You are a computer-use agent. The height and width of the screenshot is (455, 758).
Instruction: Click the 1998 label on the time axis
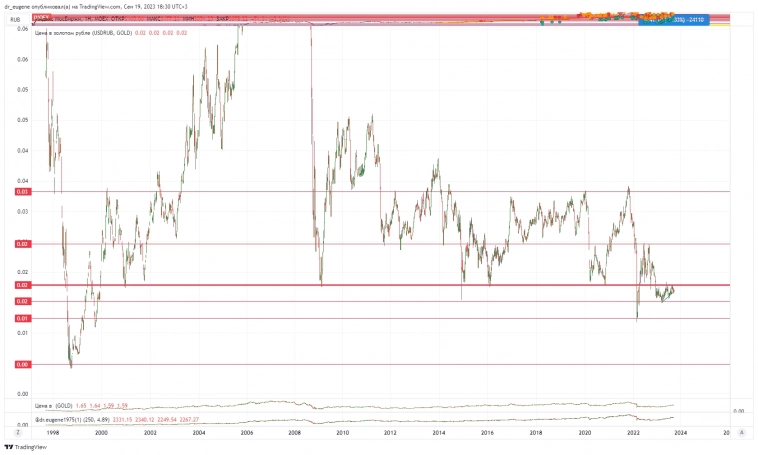(x=53, y=433)
